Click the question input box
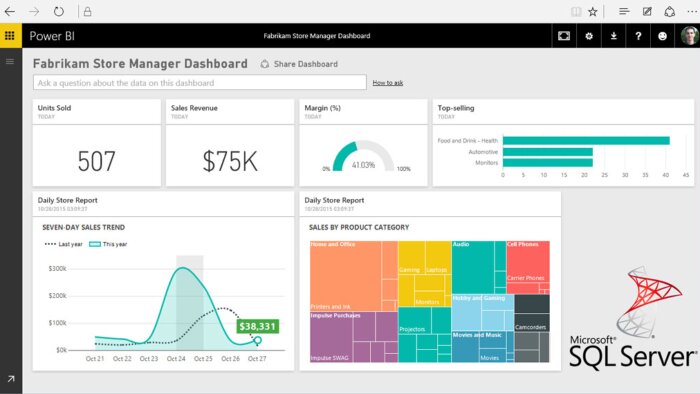Image resolution: width=700 pixels, height=394 pixels. [x=200, y=83]
